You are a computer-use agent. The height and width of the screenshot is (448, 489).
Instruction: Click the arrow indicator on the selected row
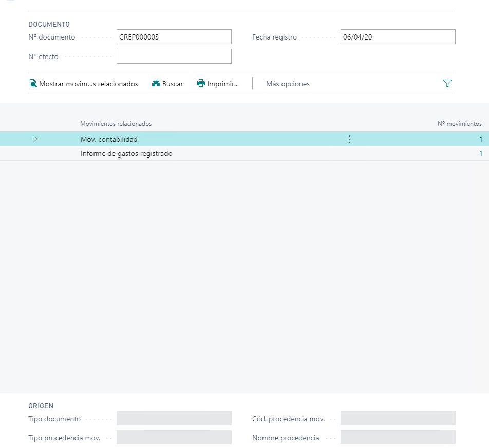tap(34, 139)
